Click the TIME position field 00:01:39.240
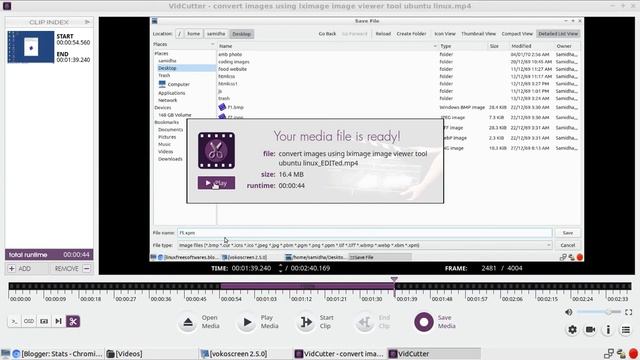 click(251, 268)
